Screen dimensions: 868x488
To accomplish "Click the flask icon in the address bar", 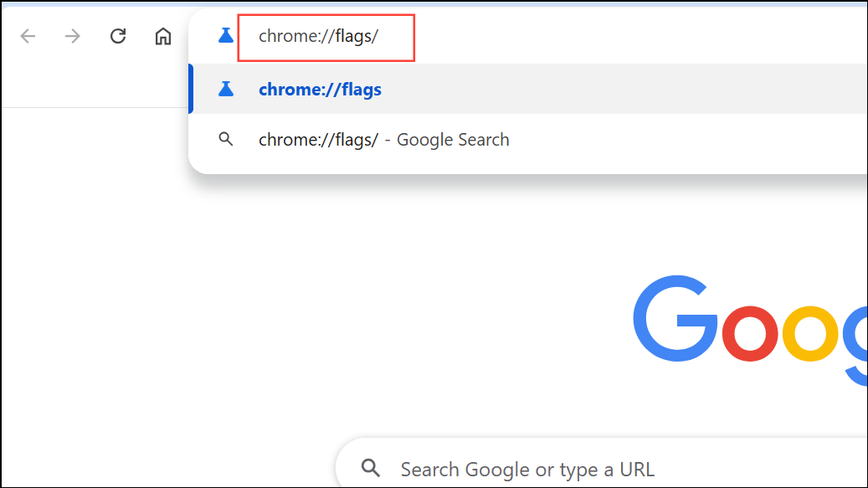I will pyautogui.click(x=225, y=36).
